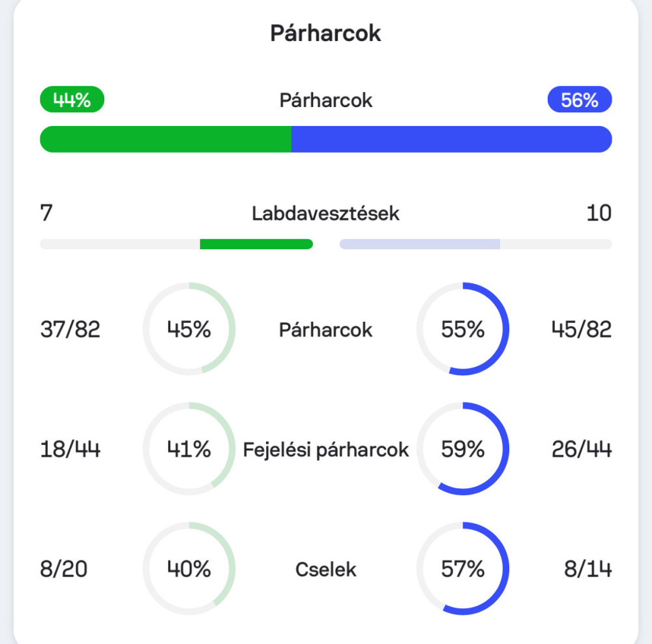Click the green portion of Párharcok bar
This screenshot has width=652, height=644.
tap(166, 140)
